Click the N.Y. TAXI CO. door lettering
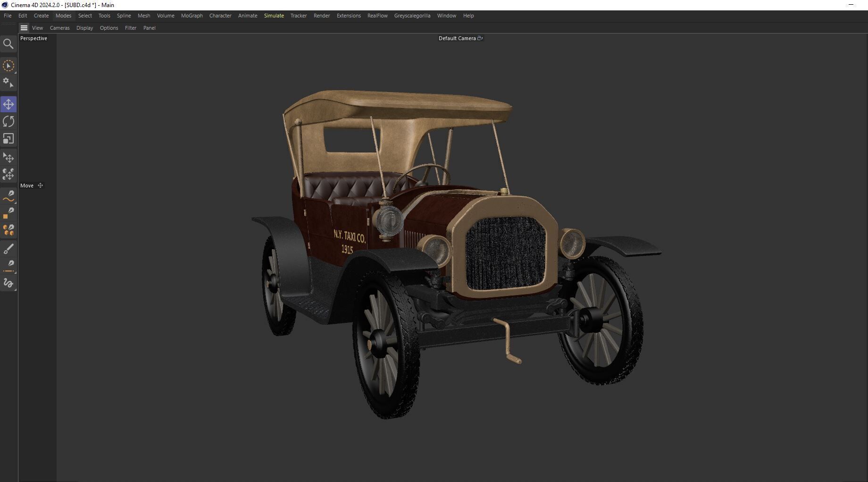The image size is (868, 482). [x=350, y=236]
